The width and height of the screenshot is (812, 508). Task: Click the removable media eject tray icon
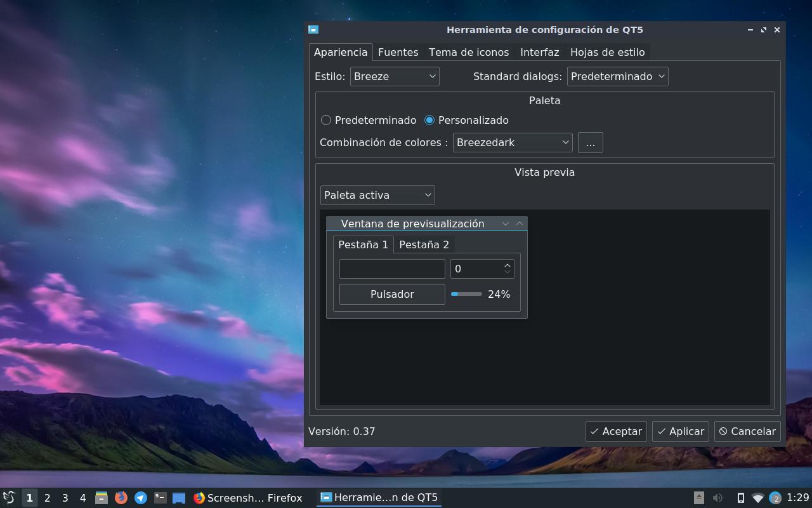tap(698, 498)
